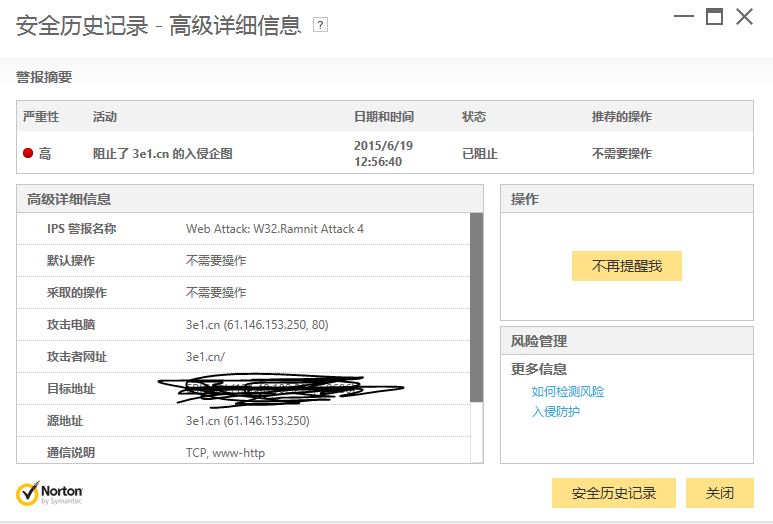The image size is (773, 524).
Task: Click the date 2015/6/19 12:56:40
Action: (x=384, y=153)
